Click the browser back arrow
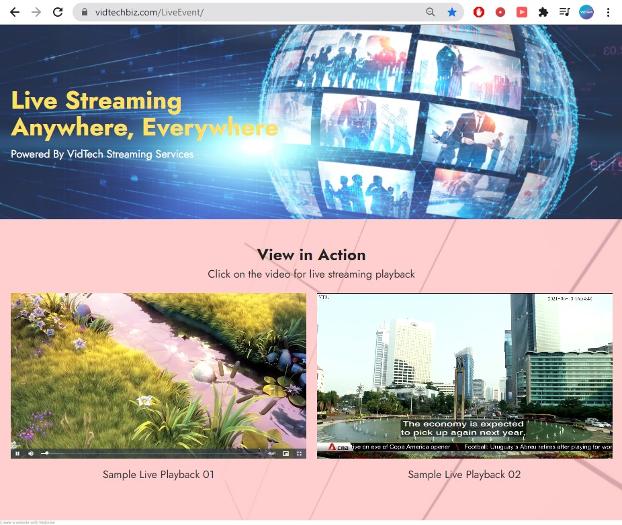Image resolution: width=622 pixels, height=525 pixels. point(14,12)
